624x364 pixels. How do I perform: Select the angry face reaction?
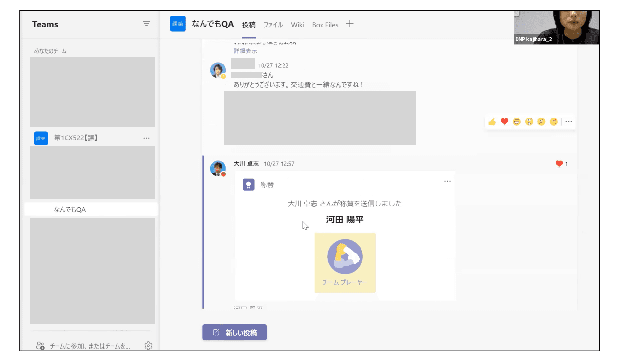(x=554, y=122)
